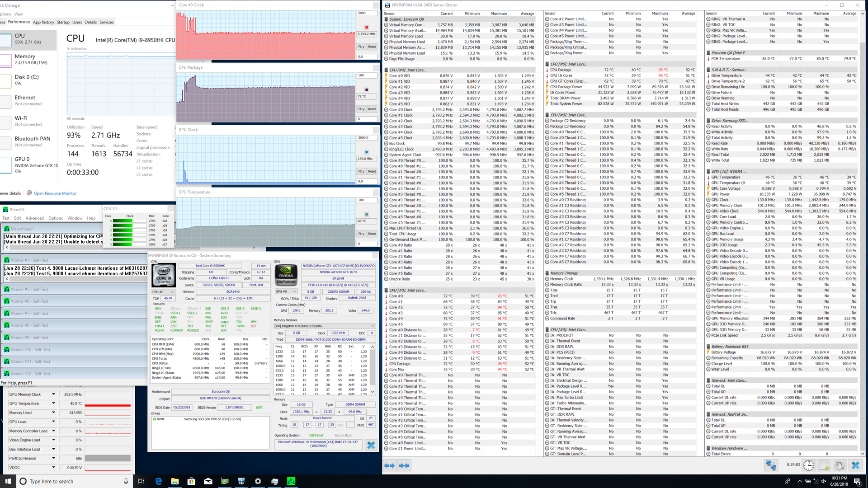Screen dimensions: 868x488
Task: Open File Explorer from the taskbar
Action: [x=175, y=481]
